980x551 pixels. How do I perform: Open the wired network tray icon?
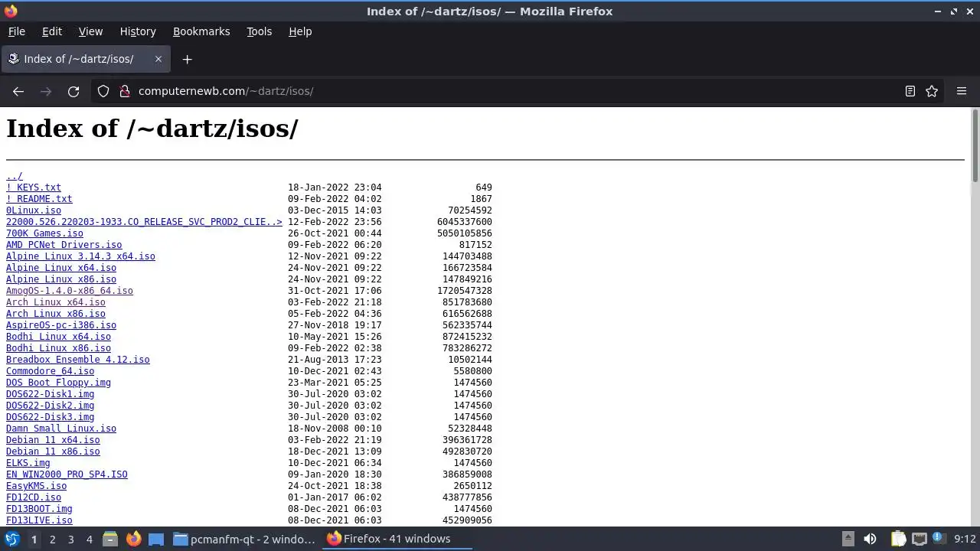point(920,539)
